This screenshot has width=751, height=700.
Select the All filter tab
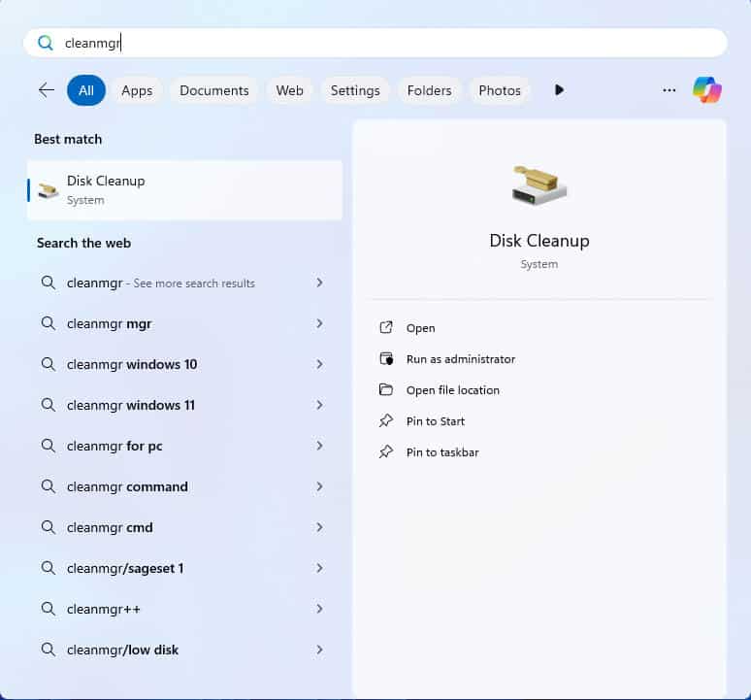coord(86,90)
